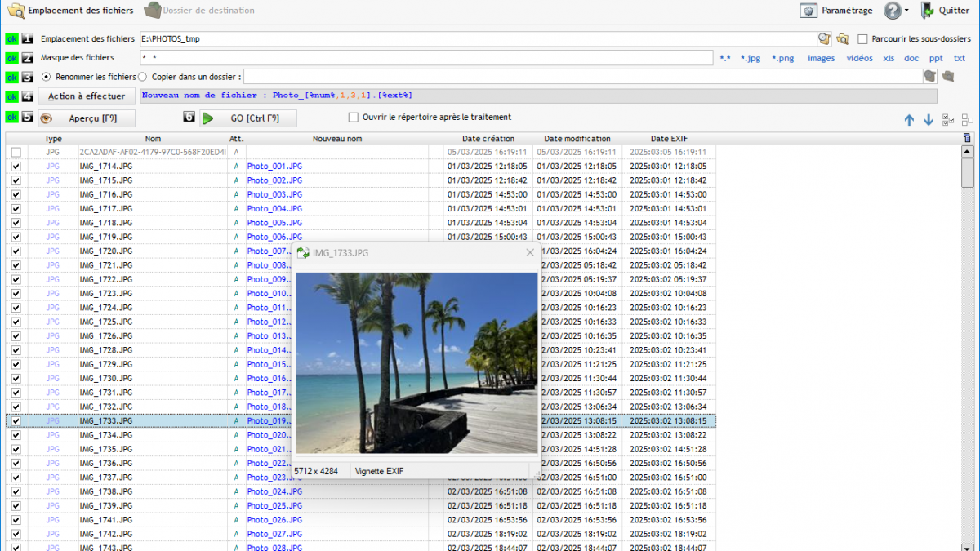Sort by the Type column header
The height and width of the screenshot is (551, 980).
tap(53, 139)
